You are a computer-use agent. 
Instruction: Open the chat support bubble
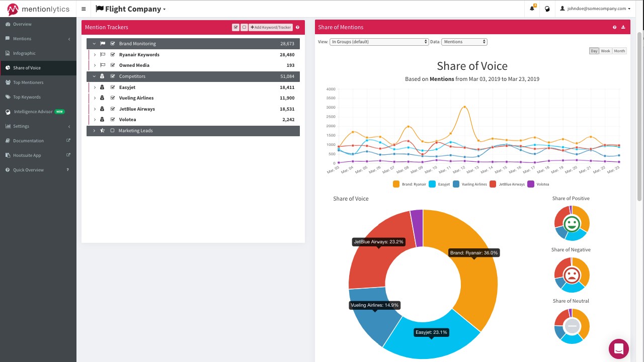point(619,349)
